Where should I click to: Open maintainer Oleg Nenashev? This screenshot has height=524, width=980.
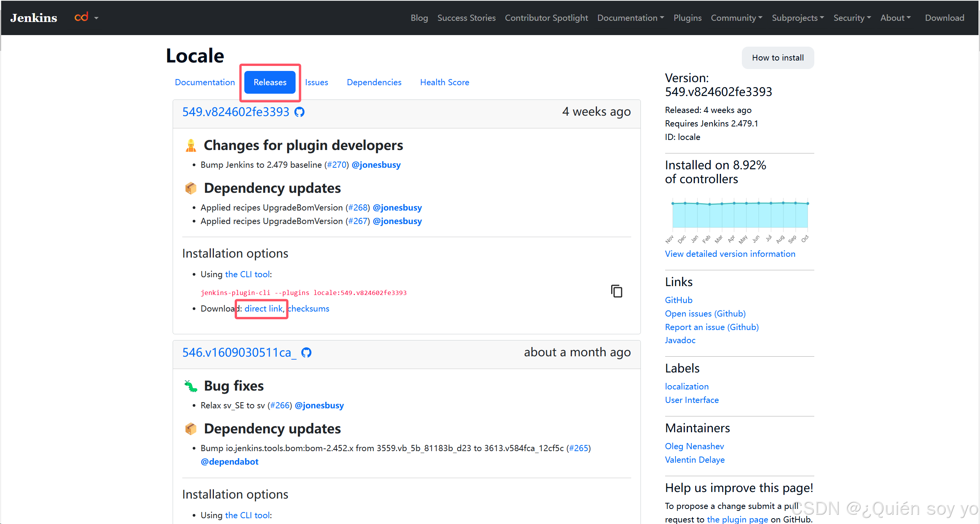coord(694,446)
